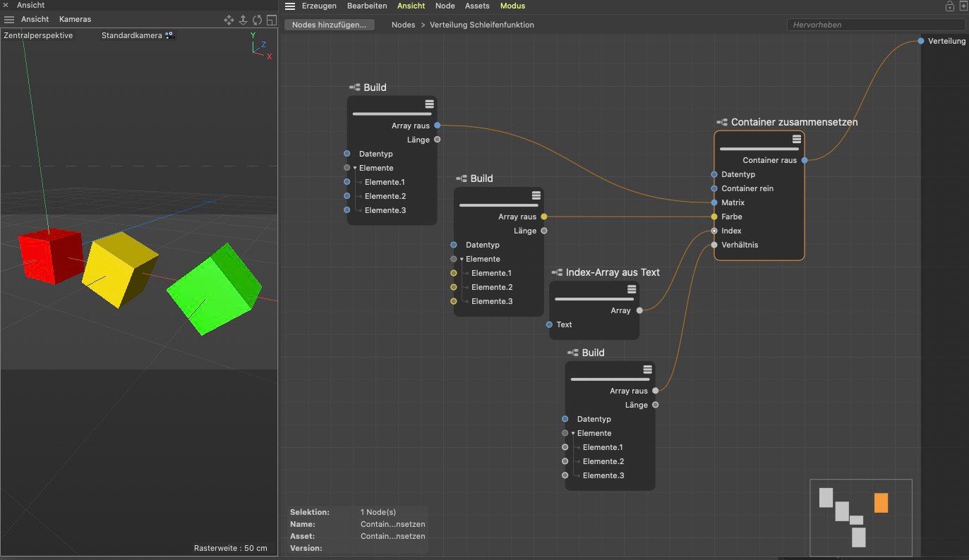Open the Modus menu

pos(512,6)
